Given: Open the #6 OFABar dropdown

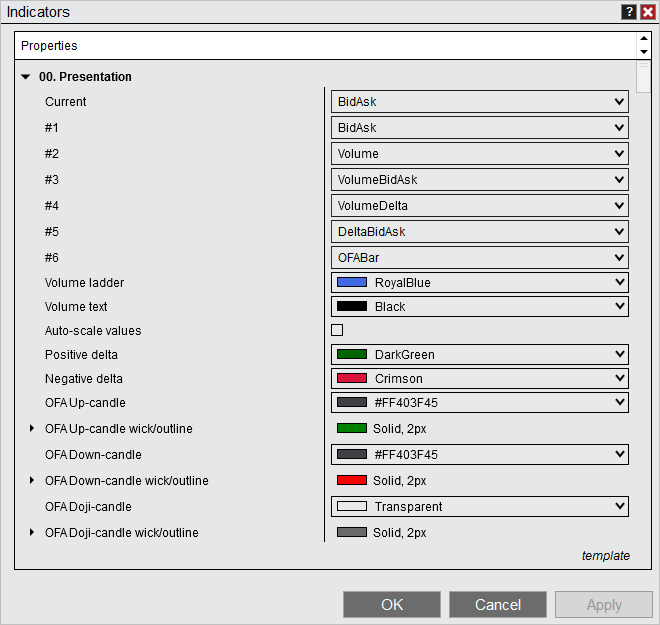Looking at the screenshot, I should tap(479, 258).
